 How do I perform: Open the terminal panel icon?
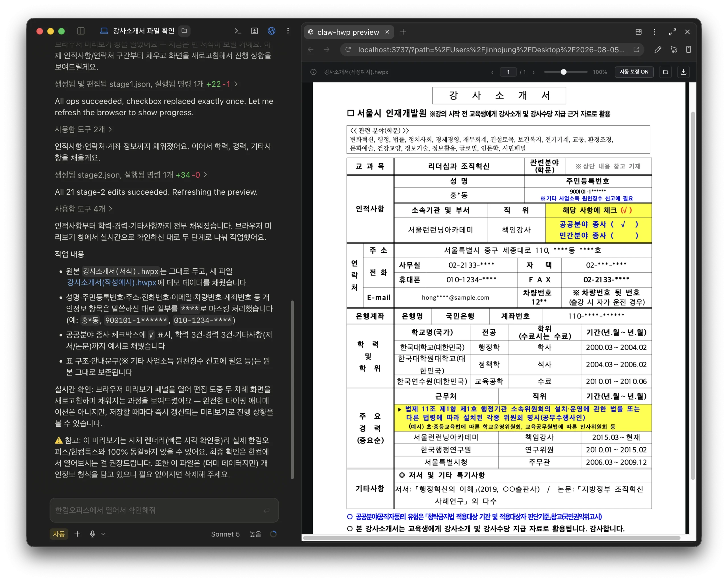pyautogui.click(x=238, y=31)
